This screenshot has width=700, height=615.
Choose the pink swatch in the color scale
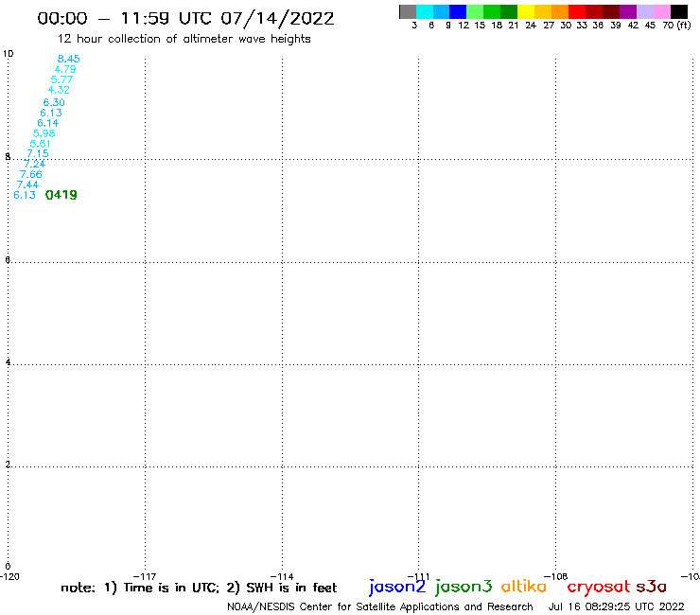pos(661,11)
